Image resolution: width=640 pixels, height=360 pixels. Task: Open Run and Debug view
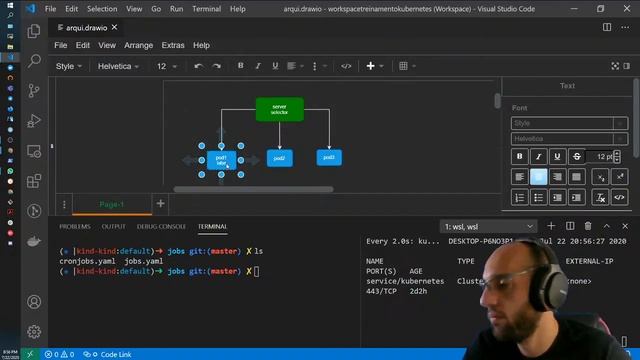click(x=34, y=120)
